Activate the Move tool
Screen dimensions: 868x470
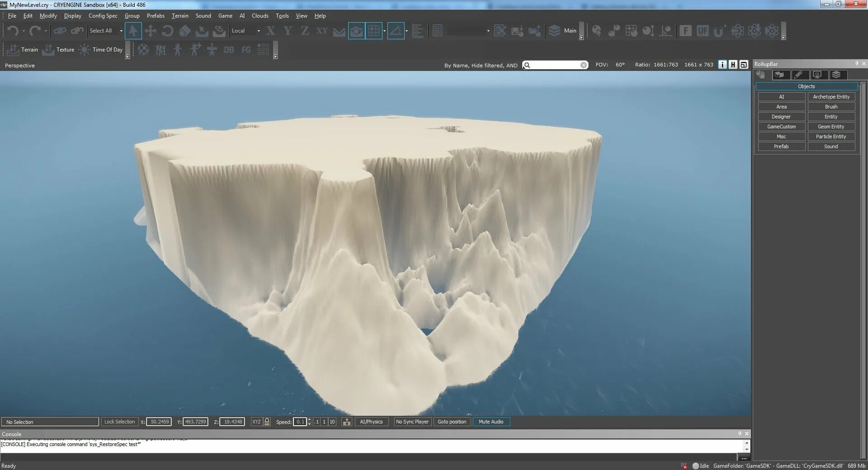(x=150, y=31)
